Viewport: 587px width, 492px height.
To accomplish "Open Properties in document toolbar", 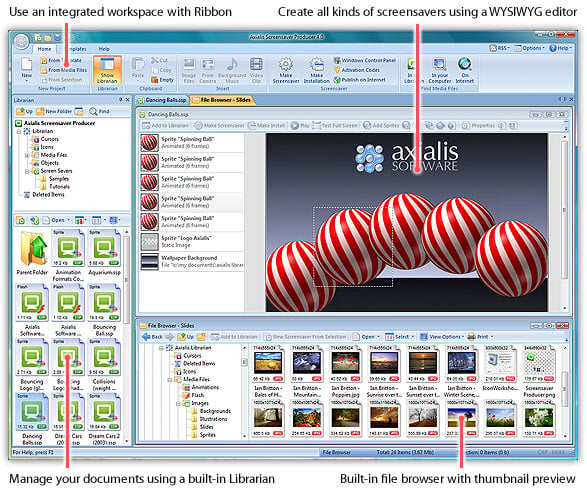I will pos(478,126).
